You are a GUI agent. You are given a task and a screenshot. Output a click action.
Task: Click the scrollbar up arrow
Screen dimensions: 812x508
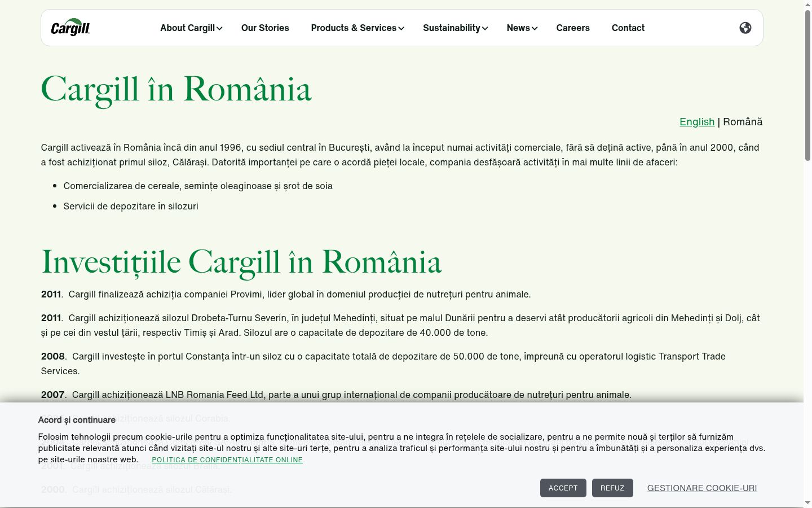(x=807, y=5)
